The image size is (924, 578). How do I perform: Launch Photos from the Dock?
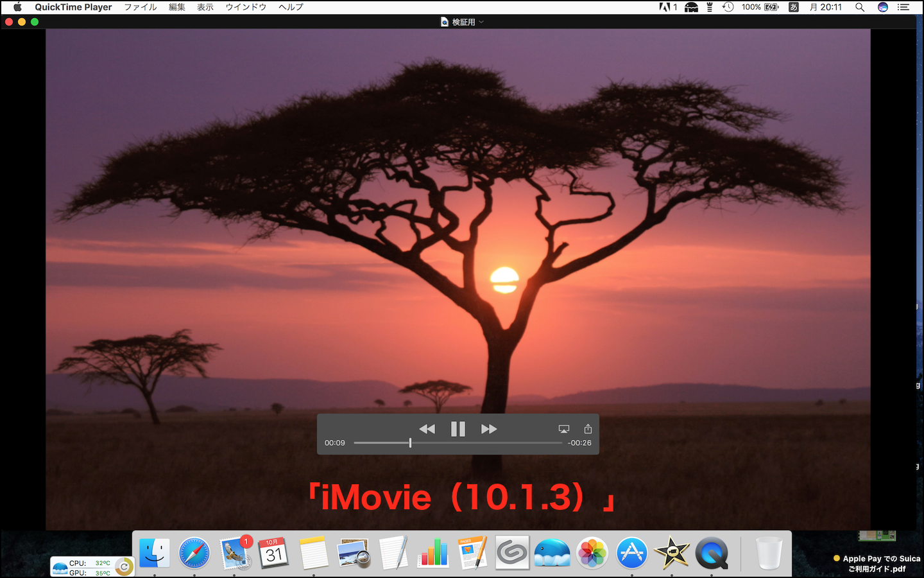[592, 553]
